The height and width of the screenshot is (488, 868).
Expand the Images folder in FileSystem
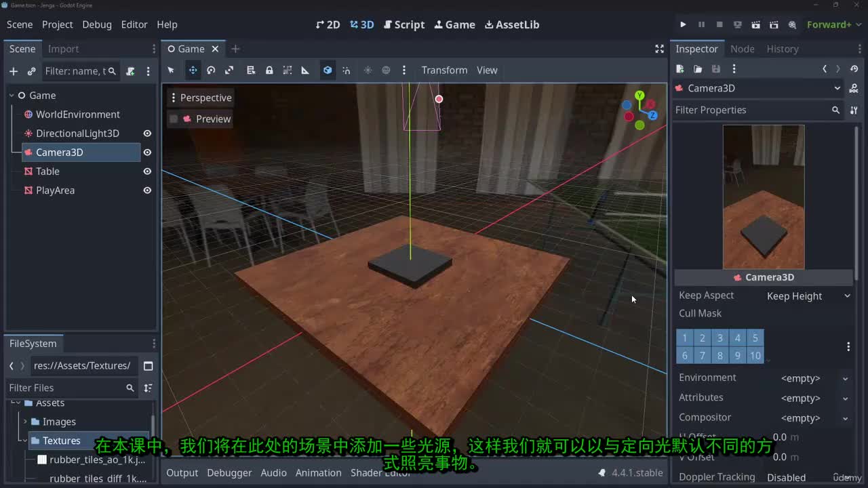tap(26, 422)
